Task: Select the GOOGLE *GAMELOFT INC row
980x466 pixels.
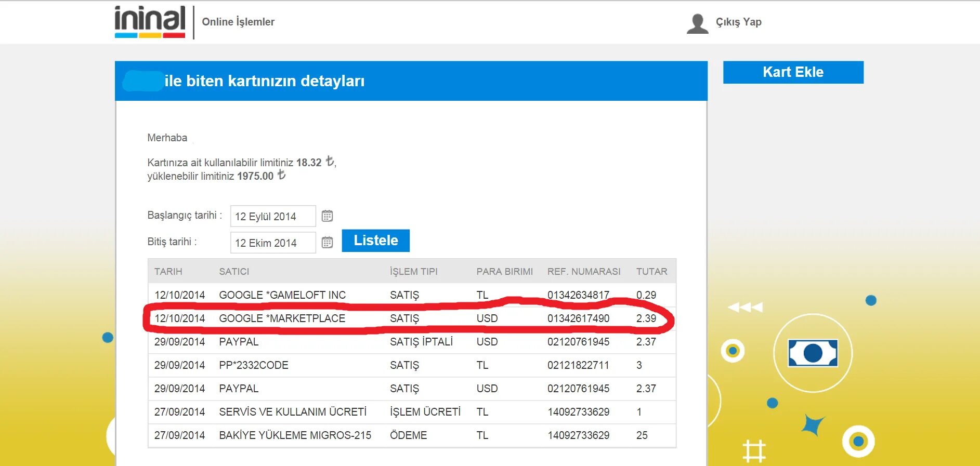Action: [412, 295]
